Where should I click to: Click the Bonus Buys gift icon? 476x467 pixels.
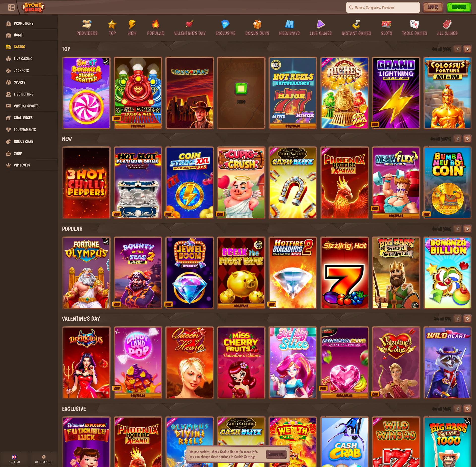point(257,24)
